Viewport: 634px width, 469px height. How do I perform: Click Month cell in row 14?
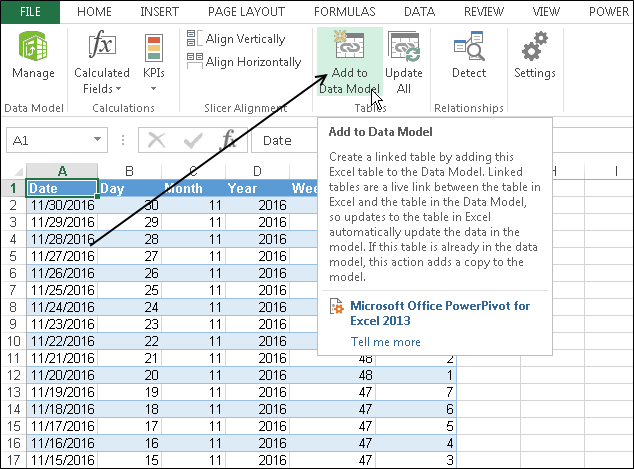(193, 409)
